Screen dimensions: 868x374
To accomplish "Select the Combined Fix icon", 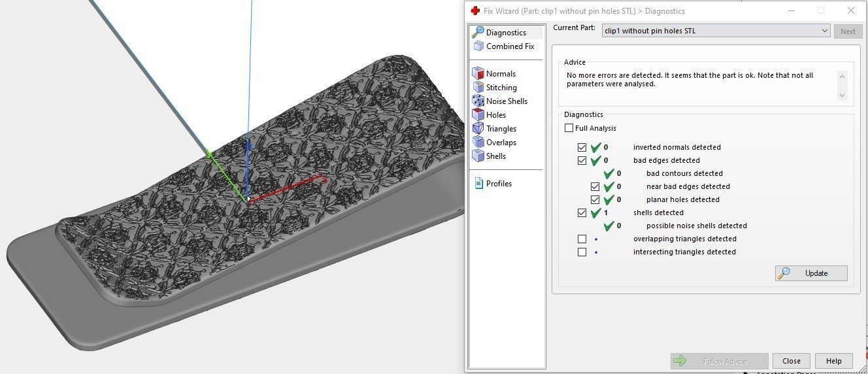I will [x=478, y=46].
